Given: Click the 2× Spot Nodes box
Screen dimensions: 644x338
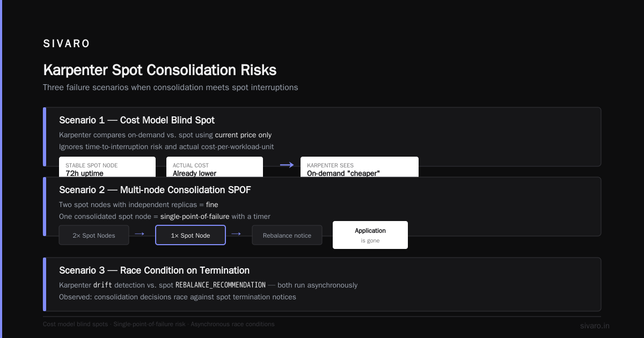Looking at the screenshot, I should [94, 235].
